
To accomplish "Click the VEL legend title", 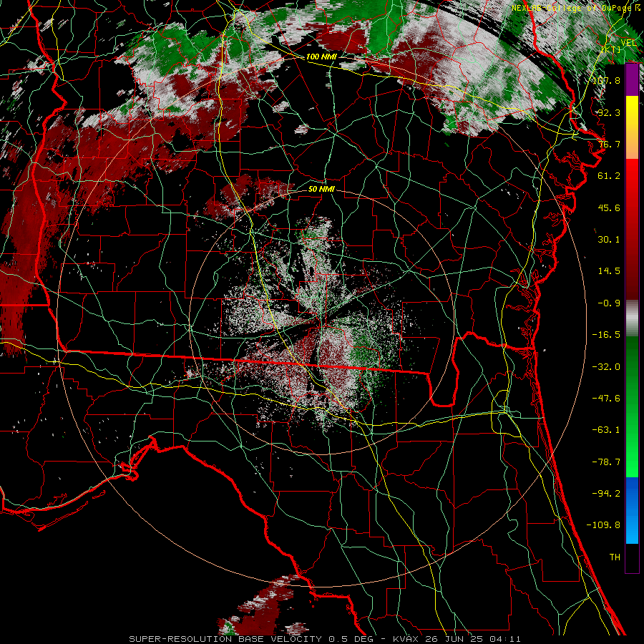I will tap(628, 43).
